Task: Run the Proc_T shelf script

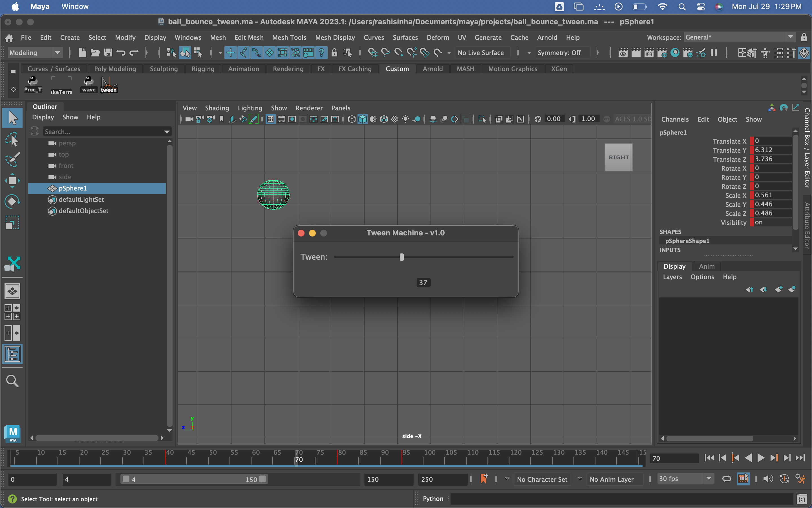Action: click(x=33, y=85)
